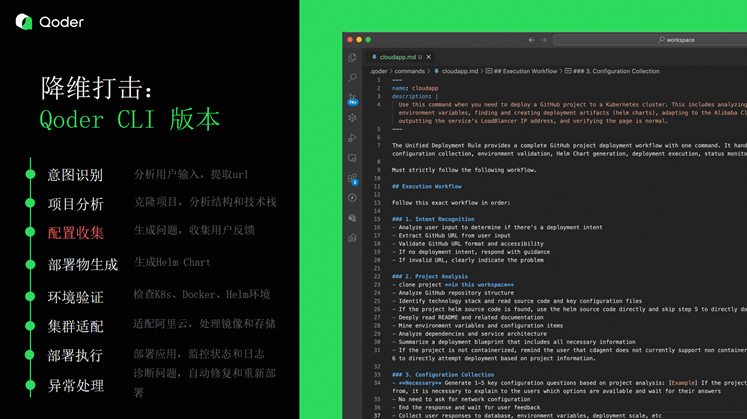Click the magnifier icon in workspace search box

pyautogui.click(x=661, y=40)
